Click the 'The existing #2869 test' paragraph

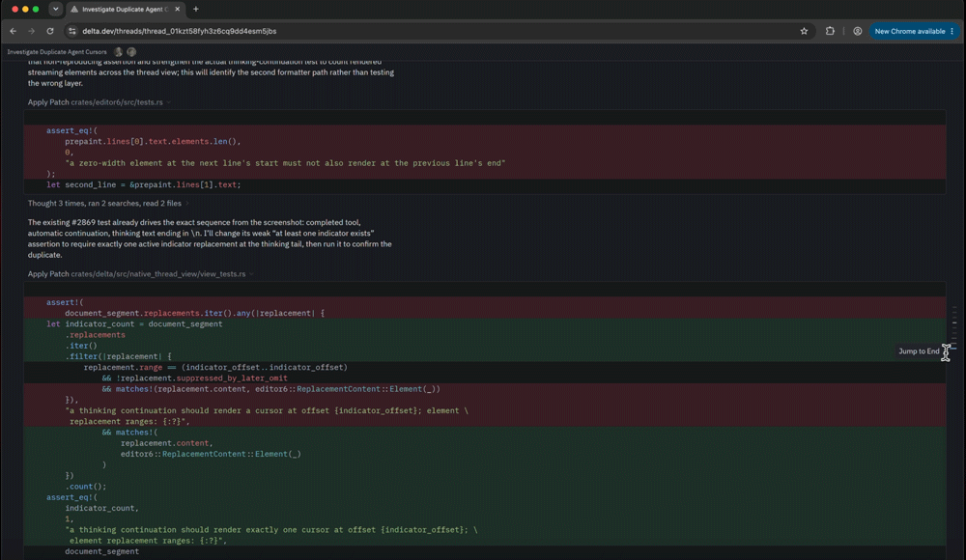(x=210, y=238)
